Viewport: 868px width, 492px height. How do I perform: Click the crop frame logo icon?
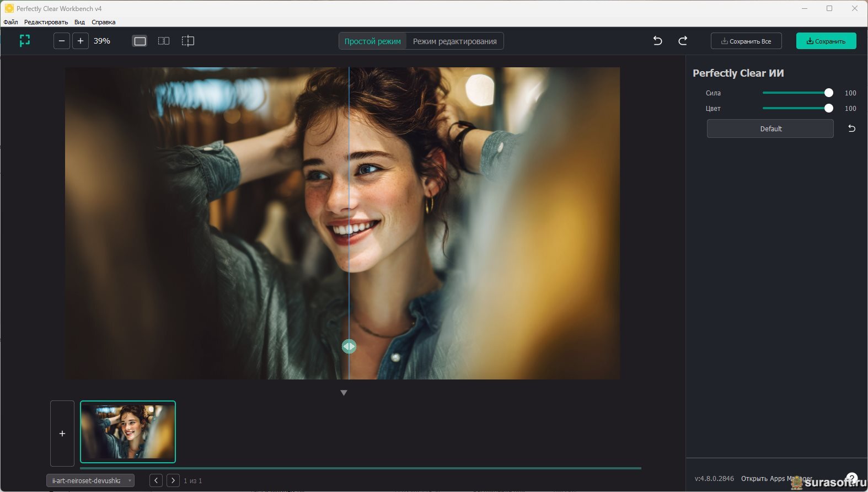[x=25, y=41]
